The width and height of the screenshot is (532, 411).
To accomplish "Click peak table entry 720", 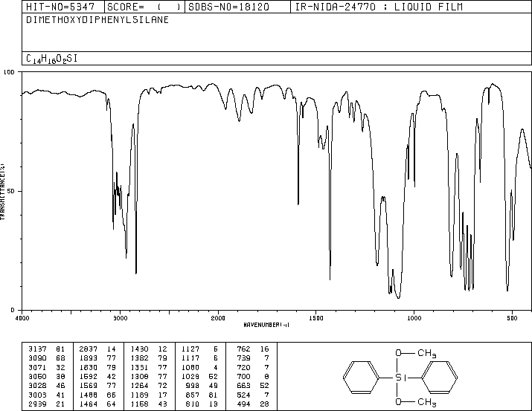I will [243, 367].
